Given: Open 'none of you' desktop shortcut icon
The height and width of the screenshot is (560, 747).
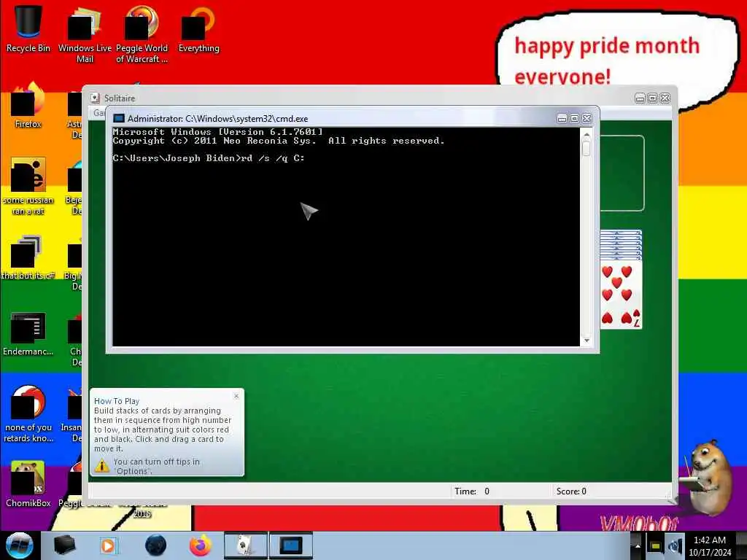Looking at the screenshot, I should (x=28, y=413).
